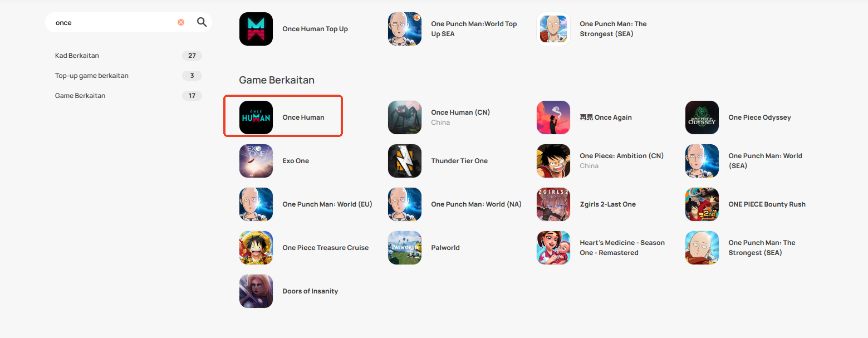Open One Piece Treasure Cruise link
Screen dimensions: 868x338
coord(325,248)
